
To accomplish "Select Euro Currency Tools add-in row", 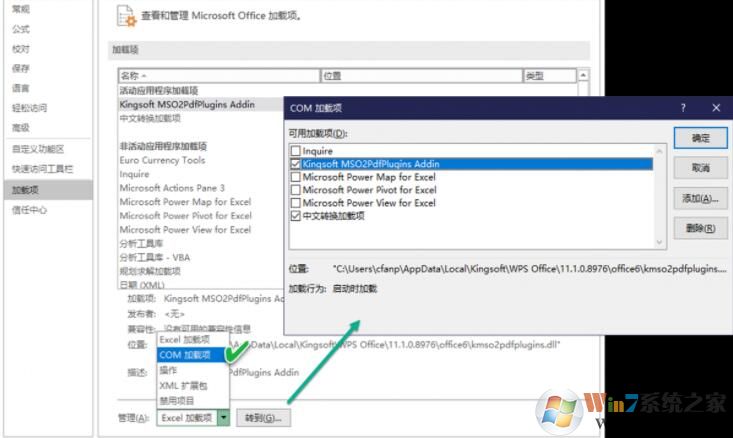I will (162, 160).
